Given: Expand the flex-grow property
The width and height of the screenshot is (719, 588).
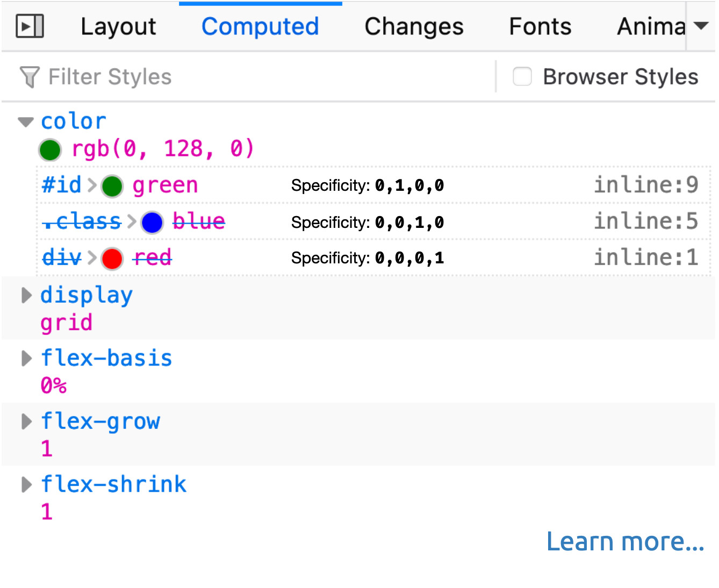Looking at the screenshot, I should click(26, 421).
